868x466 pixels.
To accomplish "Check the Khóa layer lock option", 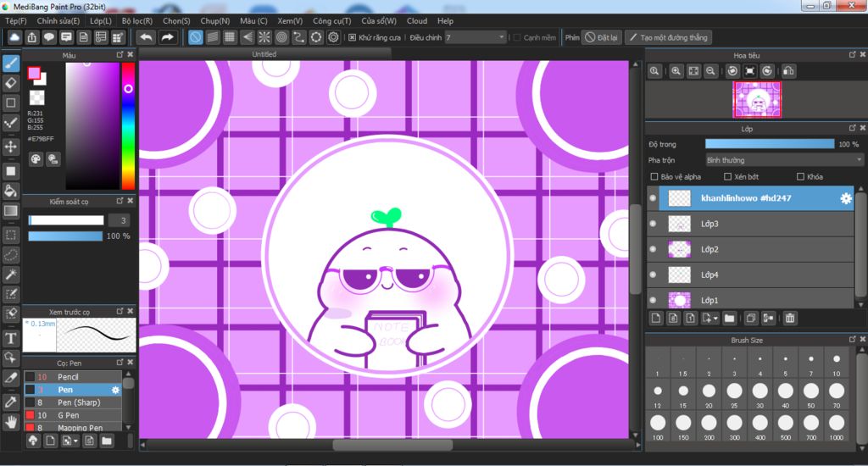I will [x=801, y=176].
